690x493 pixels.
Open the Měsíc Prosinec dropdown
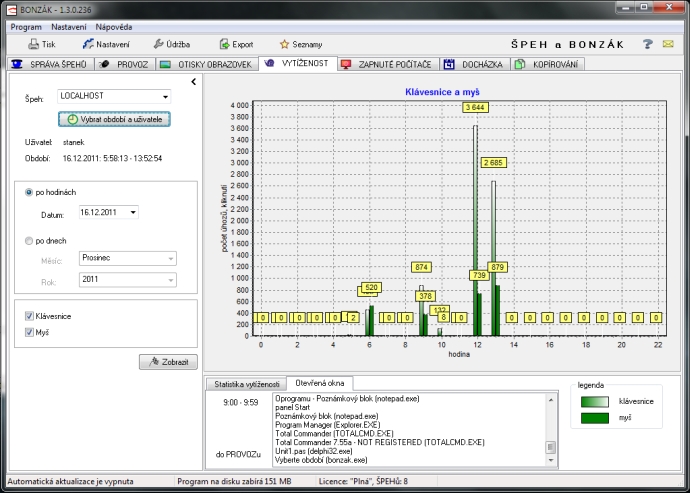coord(128,258)
